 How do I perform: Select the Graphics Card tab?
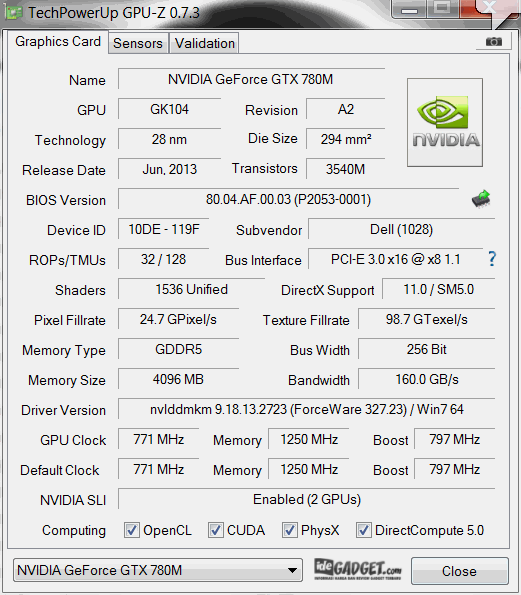coord(58,41)
